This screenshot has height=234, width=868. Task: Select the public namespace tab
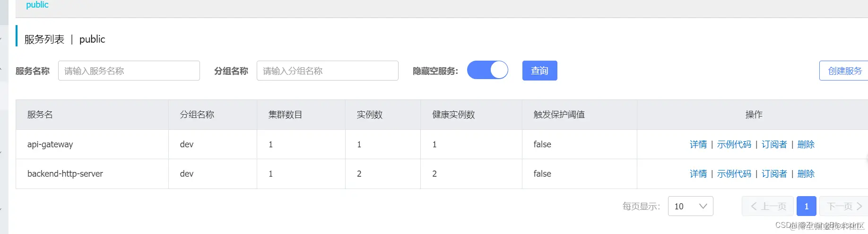point(37,5)
